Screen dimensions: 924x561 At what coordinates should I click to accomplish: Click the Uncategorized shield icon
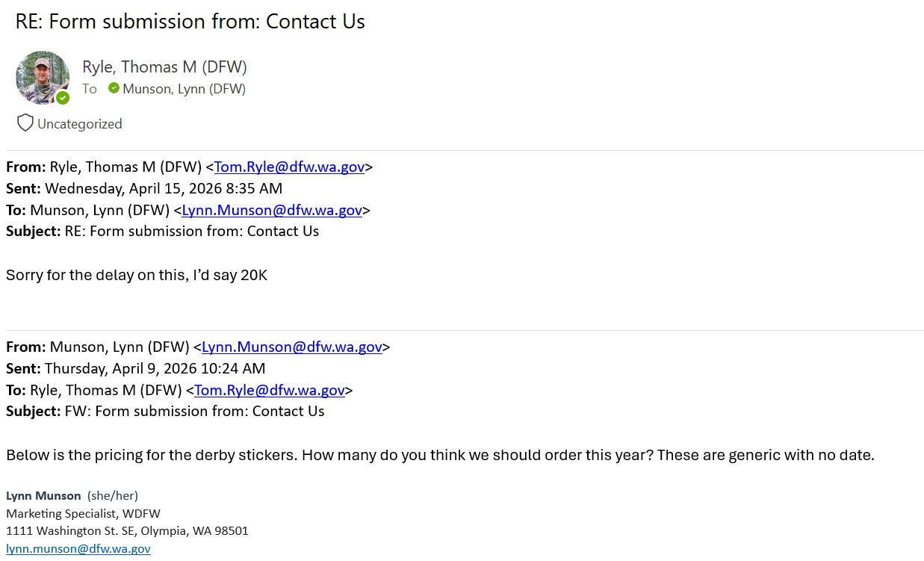point(25,123)
